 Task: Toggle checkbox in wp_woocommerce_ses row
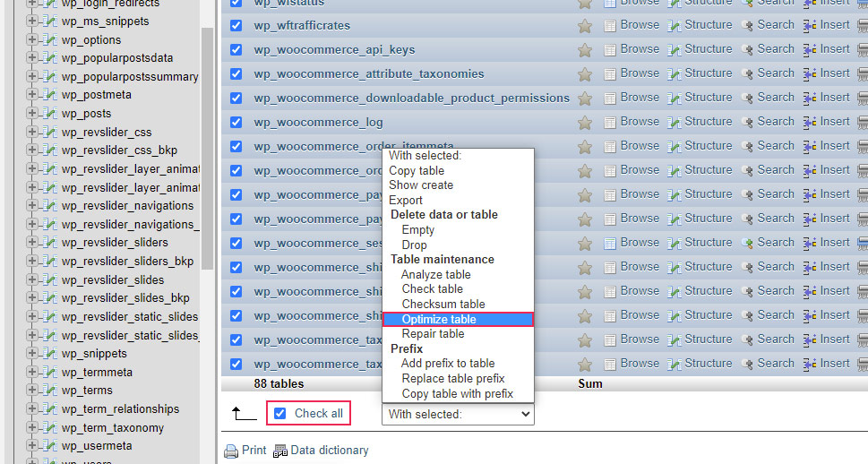click(236, 243)
